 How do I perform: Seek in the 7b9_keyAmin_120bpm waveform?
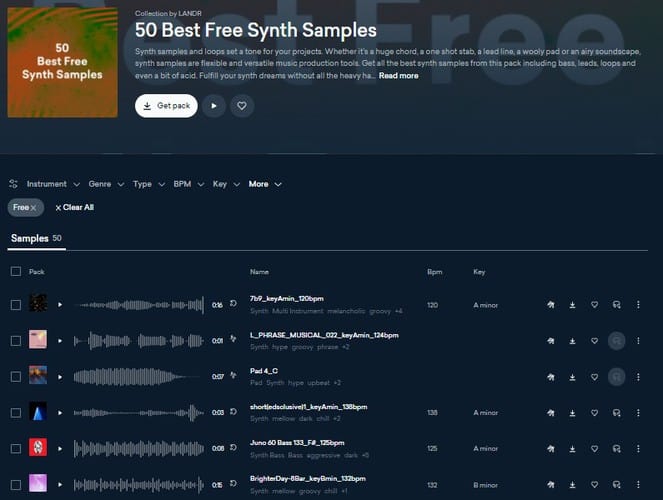tap(139, 305)
